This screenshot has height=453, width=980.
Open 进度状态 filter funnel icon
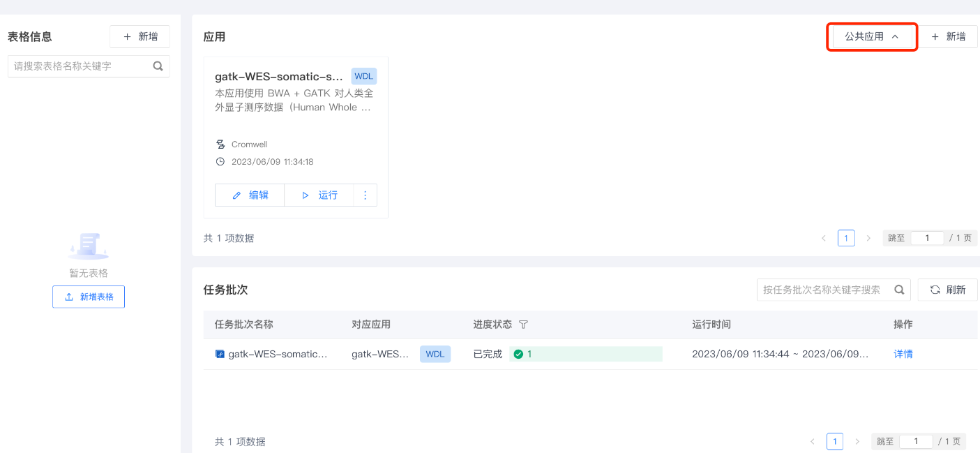point(524,325)
